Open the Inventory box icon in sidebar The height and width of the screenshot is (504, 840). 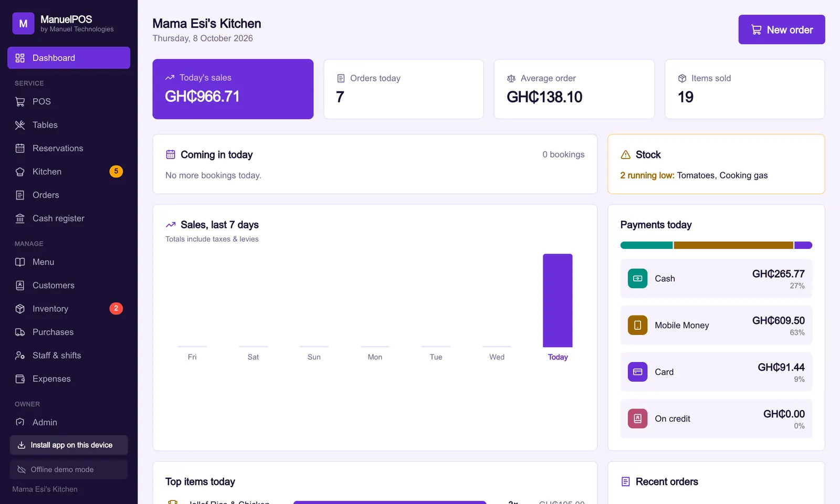(20, 309)
